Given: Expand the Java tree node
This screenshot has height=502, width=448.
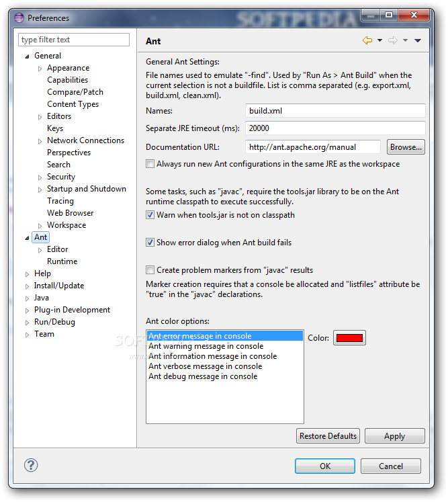Looking at the screenshot, I should click(x=27, y=298).
